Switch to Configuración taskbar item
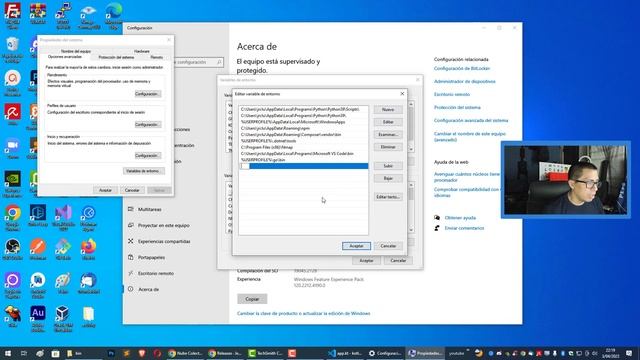 [385, 353]
